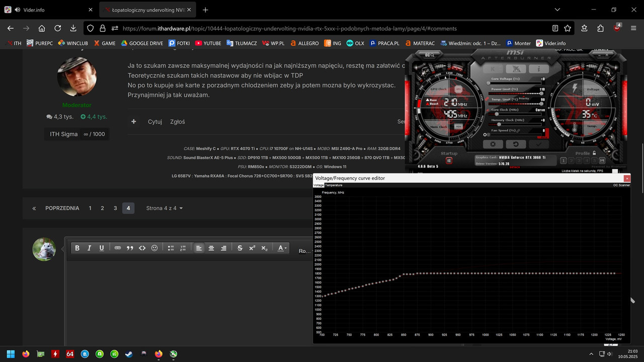The height and width of the screenshot is (362, 644).
Task: Select Afterburner profile slot 1
Action: (564, 160)
